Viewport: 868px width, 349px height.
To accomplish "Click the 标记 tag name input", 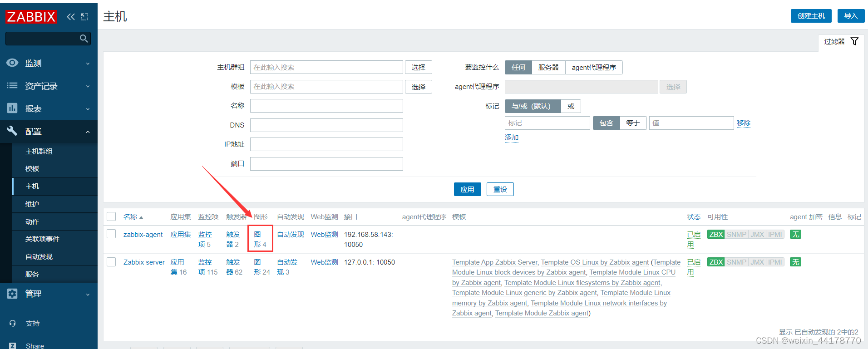I will pos(547,123).
